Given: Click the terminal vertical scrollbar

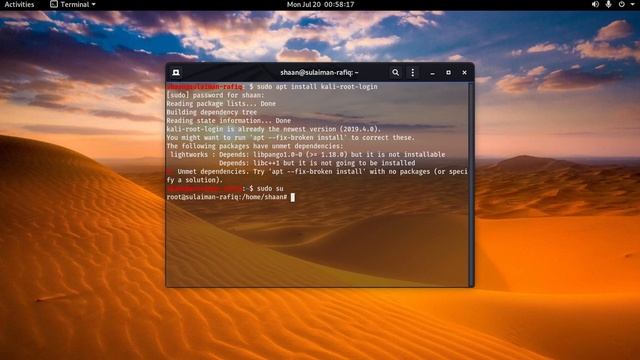Looking at the screenshot, I should click(x=471, y=184).
